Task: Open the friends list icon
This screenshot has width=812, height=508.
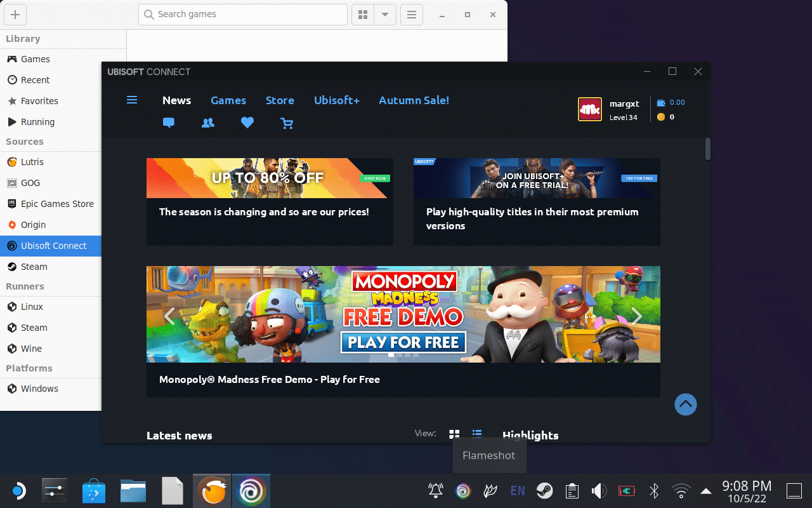Action: point(207,123)
